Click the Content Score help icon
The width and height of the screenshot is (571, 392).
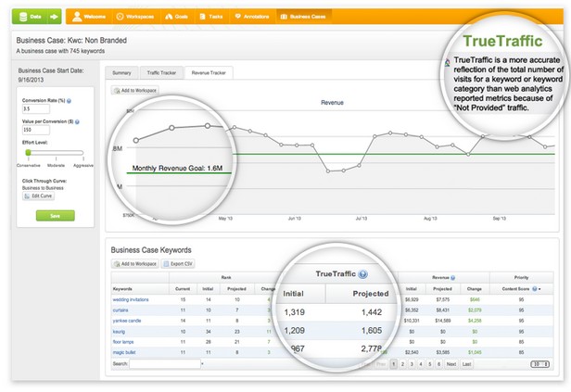(535, 289)
